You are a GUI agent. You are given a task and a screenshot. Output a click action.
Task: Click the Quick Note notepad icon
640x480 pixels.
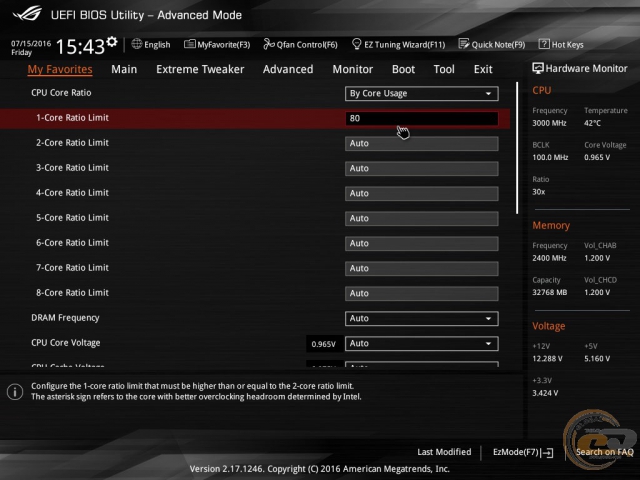coord(464,44)
